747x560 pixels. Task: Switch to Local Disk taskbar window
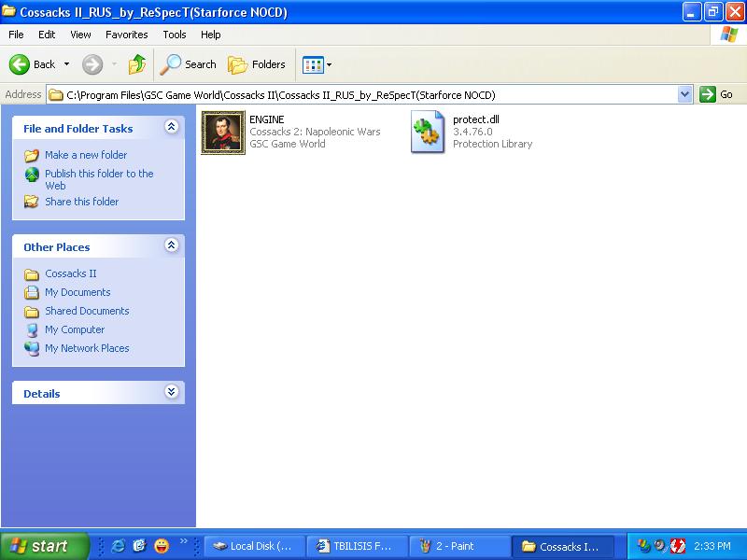click(x=254, y=547)
